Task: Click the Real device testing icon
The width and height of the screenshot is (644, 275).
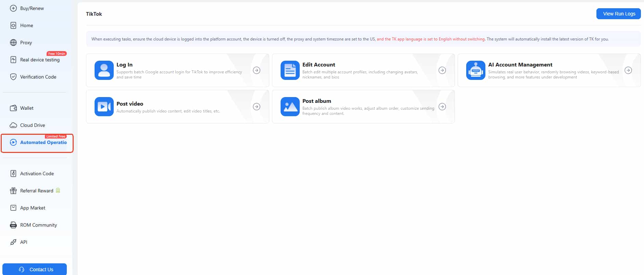Action: coord(13,60)
